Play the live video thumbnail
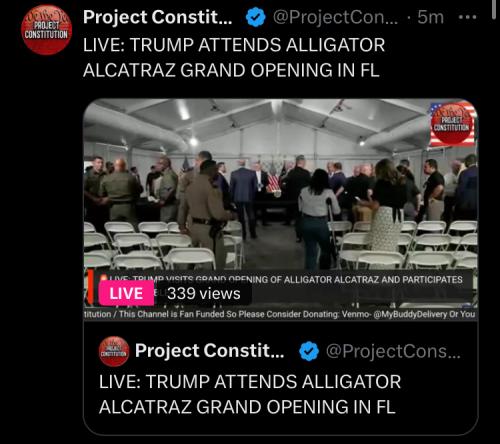The width and height of the screenshot is (500, 444). pos(280,210)
